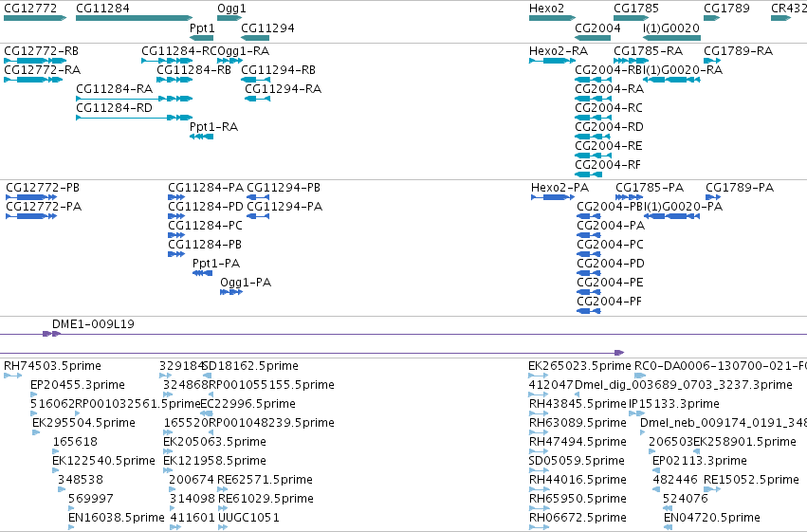807x532 pixels.
Task: Select EST RE62571.5prime
Action: 266,480
